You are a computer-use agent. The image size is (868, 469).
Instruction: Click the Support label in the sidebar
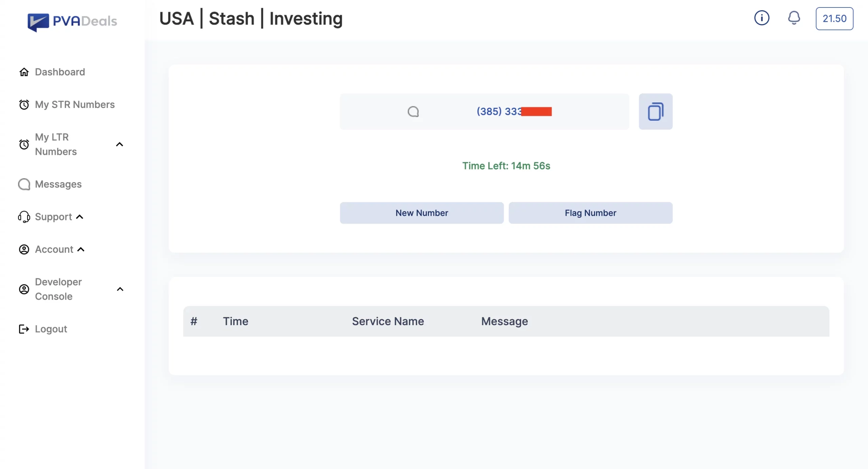point(54,217)
